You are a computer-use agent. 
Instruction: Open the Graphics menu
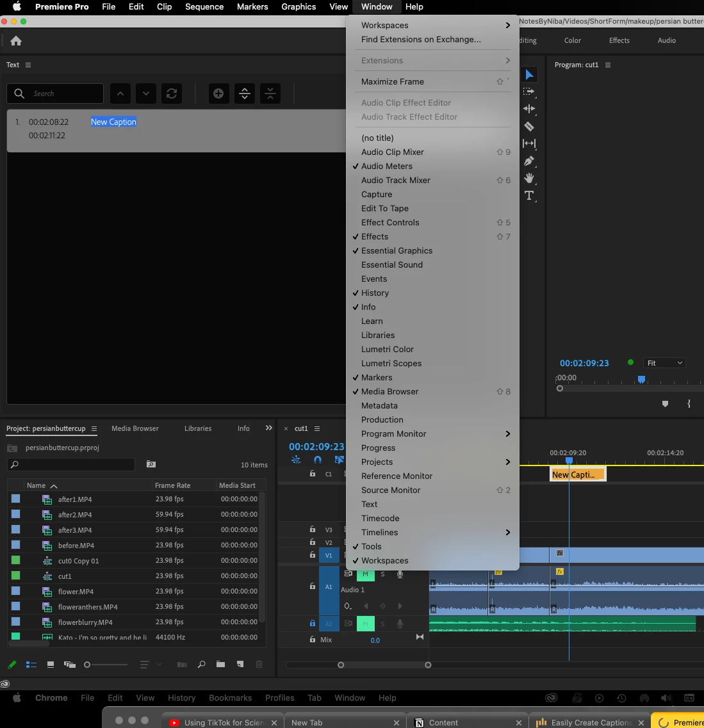(x=299, y=7)
